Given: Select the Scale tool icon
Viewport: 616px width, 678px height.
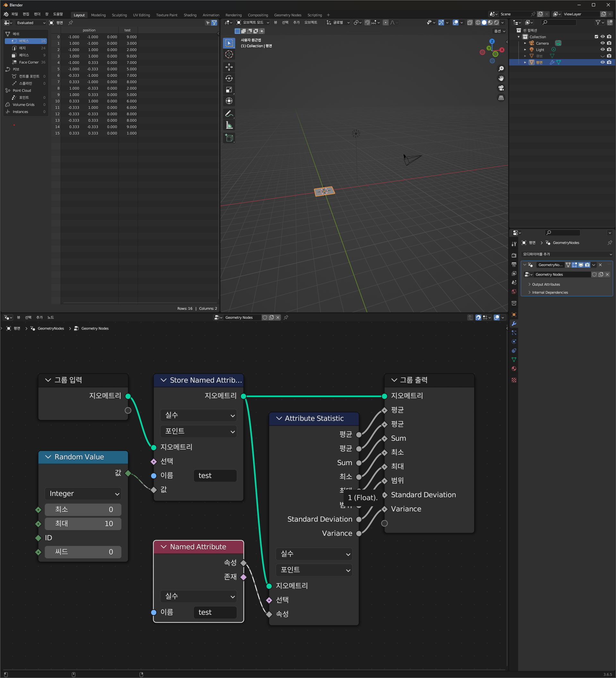Looking at the screenshot, I should tap(229, 90).
